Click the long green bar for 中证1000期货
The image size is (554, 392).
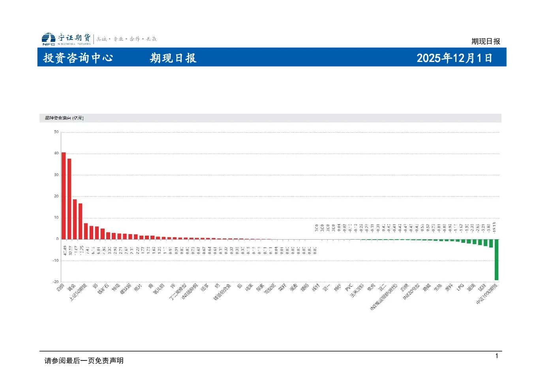click(x=496, y=260)
